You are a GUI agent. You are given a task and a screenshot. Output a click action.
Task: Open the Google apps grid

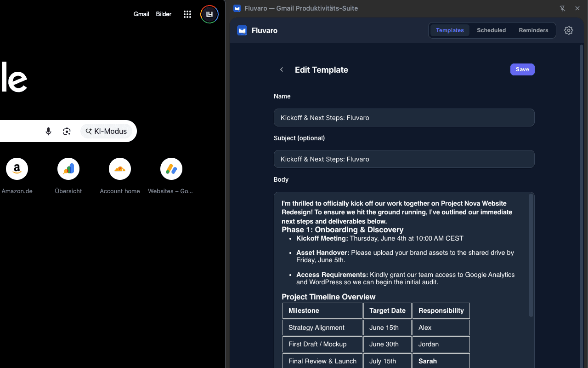pyautogui.click(x=187, y=14)
